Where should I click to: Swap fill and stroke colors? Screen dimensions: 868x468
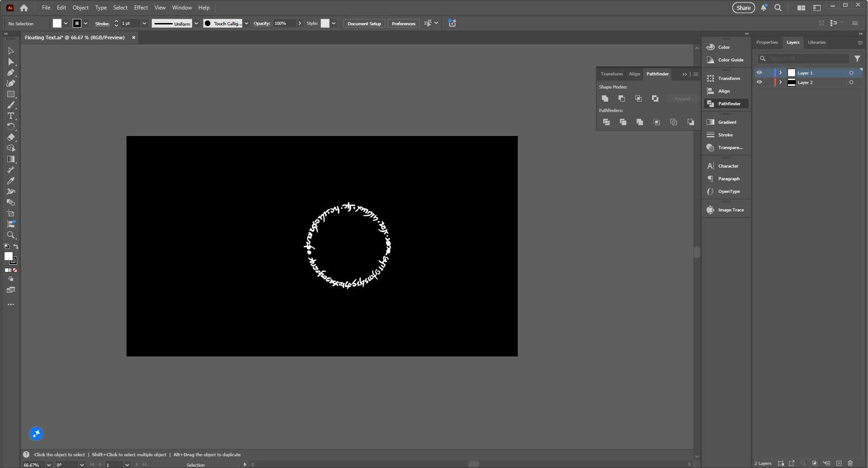point(16,247)
